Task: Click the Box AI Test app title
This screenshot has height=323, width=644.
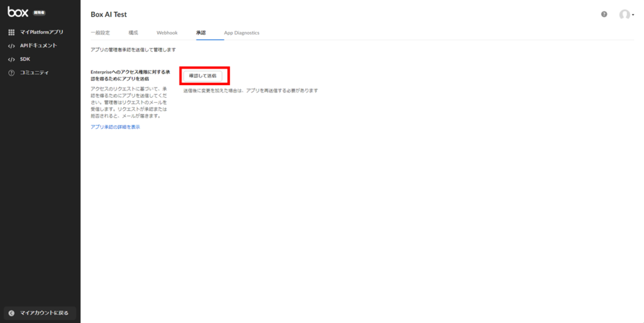Action: tap(109, 14)
